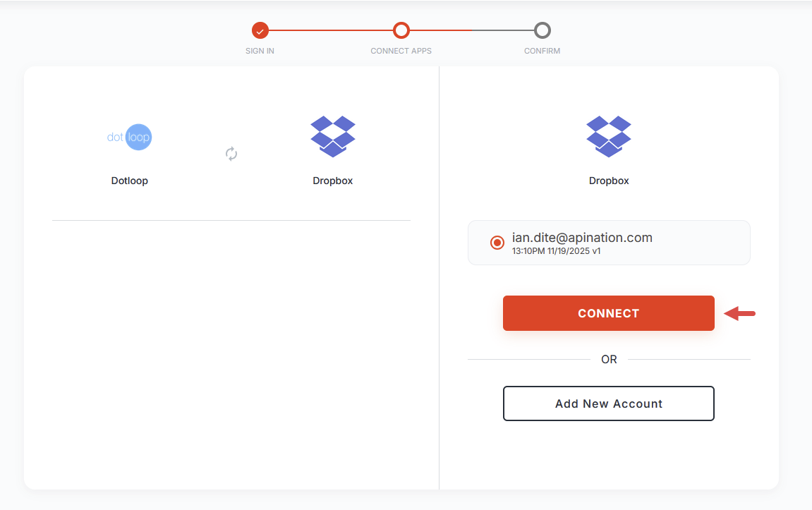Viewport: 812px width, 510px height.
Task: Click the red CONNECT button
Action: click(609, 313)
